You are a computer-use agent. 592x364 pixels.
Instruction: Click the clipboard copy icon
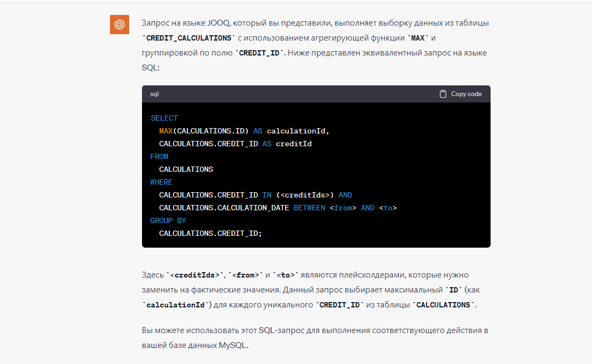(x=443, y=94)
